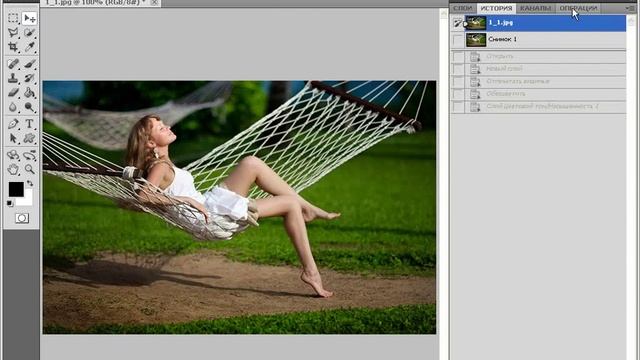Image resolution: width=640 pixels, height=360 pixels.
Task: Select the Hand tool
Action: click(13, 169)
